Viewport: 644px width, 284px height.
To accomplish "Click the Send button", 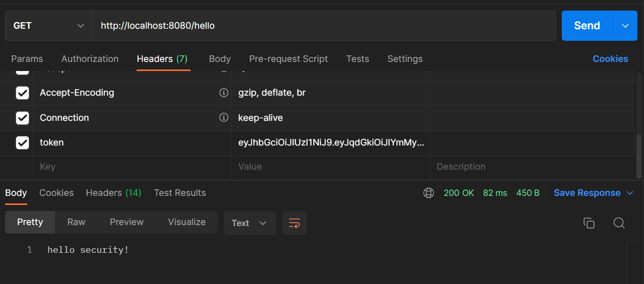I will pos(587,26).
